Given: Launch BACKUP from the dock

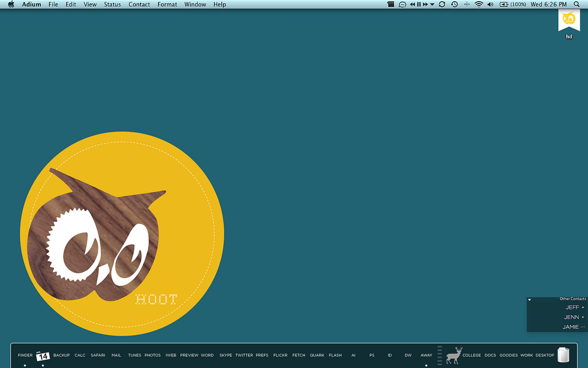Looking at the screenshot, I should (x=61, y=355).
